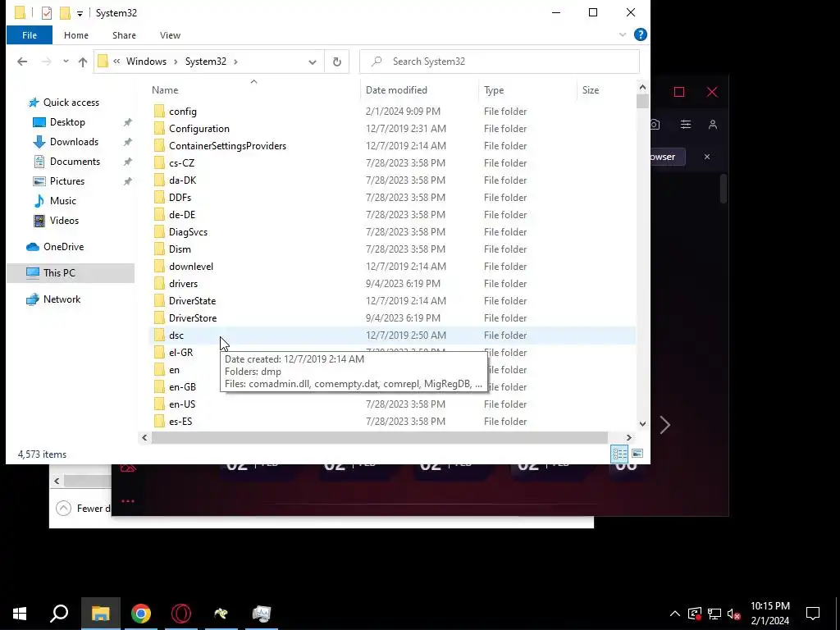Click horizontal scrollbar right arrow
The image size is (840, 630).
pos(629,438)
